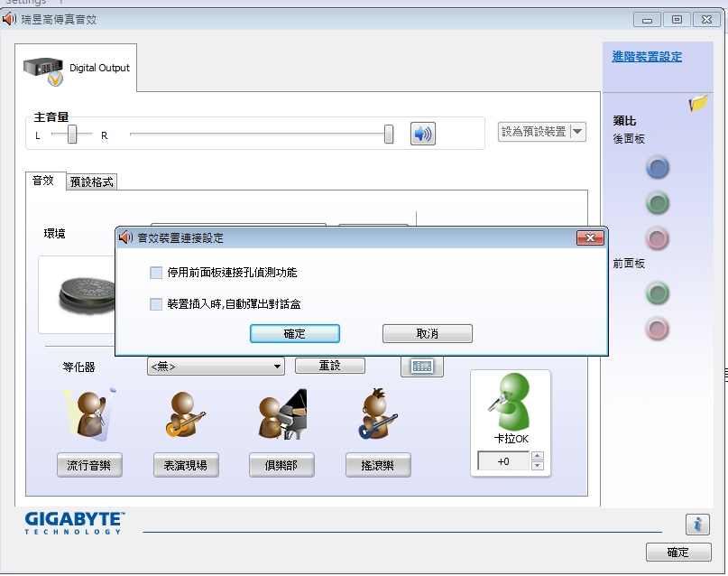Check 停用前面板連接孔偵測功能 checkbox
The image size is (728, 576).
(x=156, y=273)
